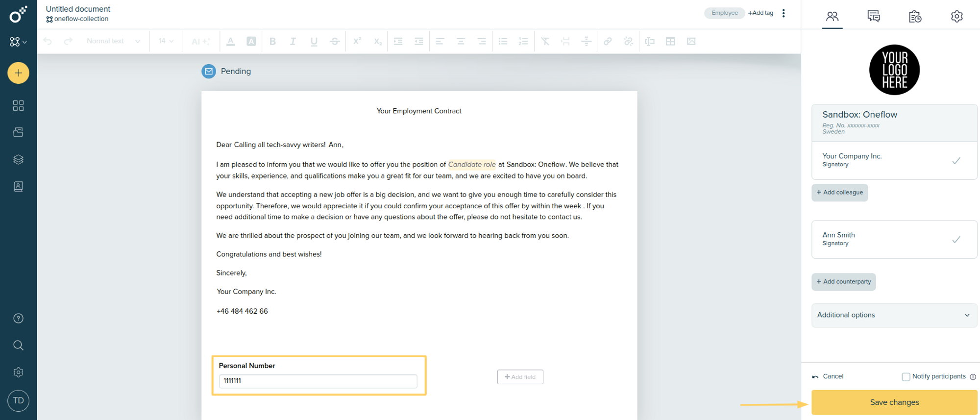Open the sidebar settings gear icon
Image resolution: width=980 pixels, height=420 pixels.
tap(18, 372)
